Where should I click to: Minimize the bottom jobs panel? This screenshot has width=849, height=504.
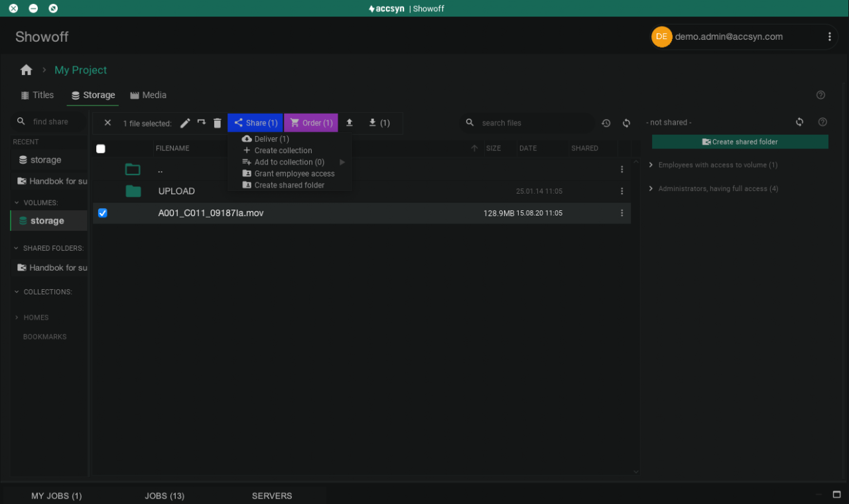[x=818, y=495]
